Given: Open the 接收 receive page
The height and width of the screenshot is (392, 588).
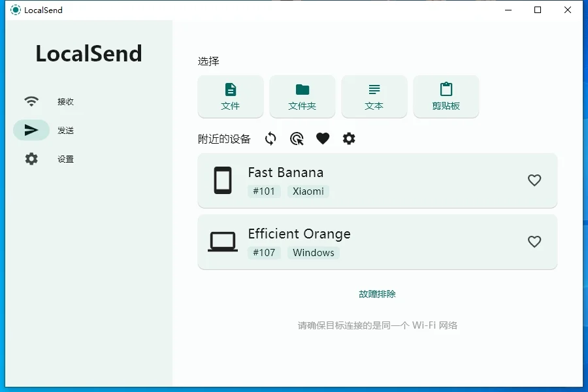Looking at the screenshot, I should coord(65,101).
